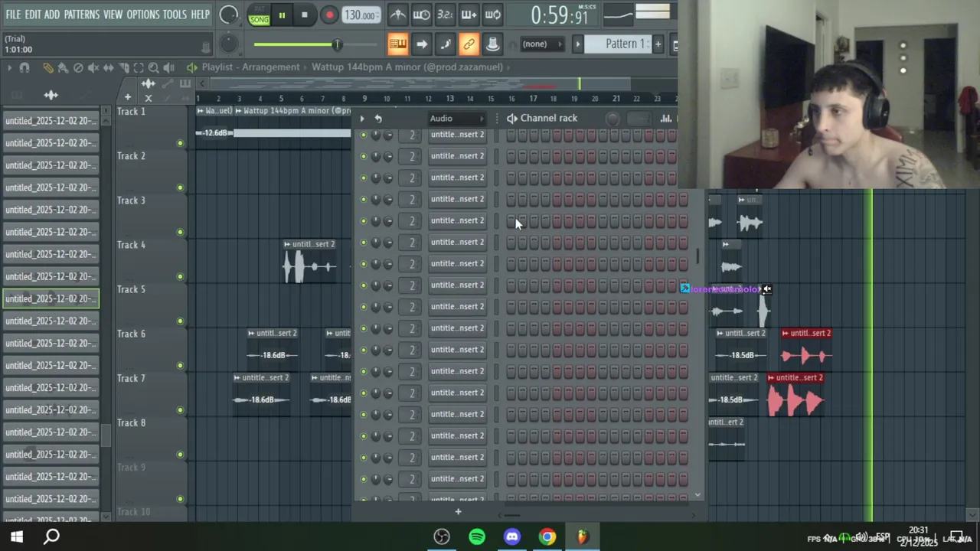Add a new pattern with plus button
The width and height of the screenshot is (980, 551).
click(x=658, y=44)
